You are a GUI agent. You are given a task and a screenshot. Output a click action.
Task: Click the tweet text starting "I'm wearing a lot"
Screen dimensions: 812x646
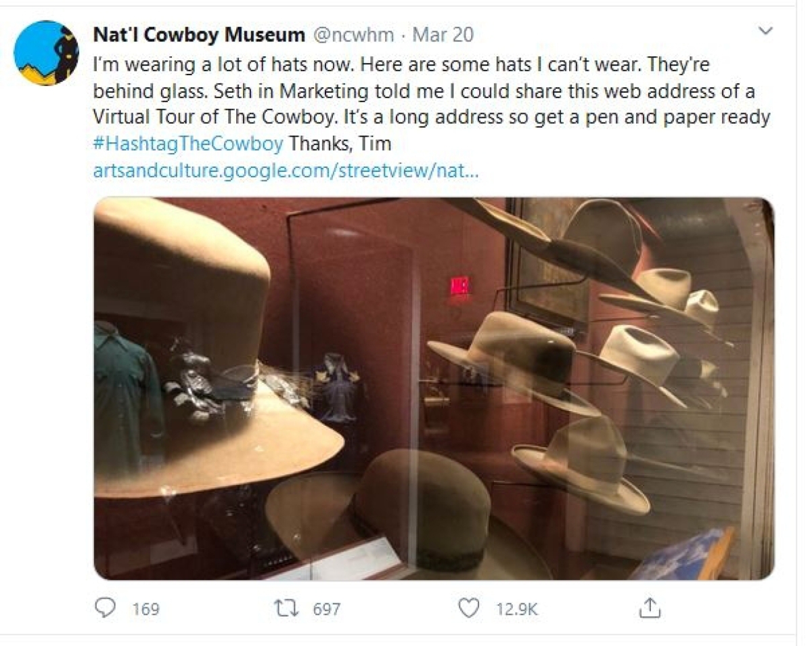click(432, 104)
